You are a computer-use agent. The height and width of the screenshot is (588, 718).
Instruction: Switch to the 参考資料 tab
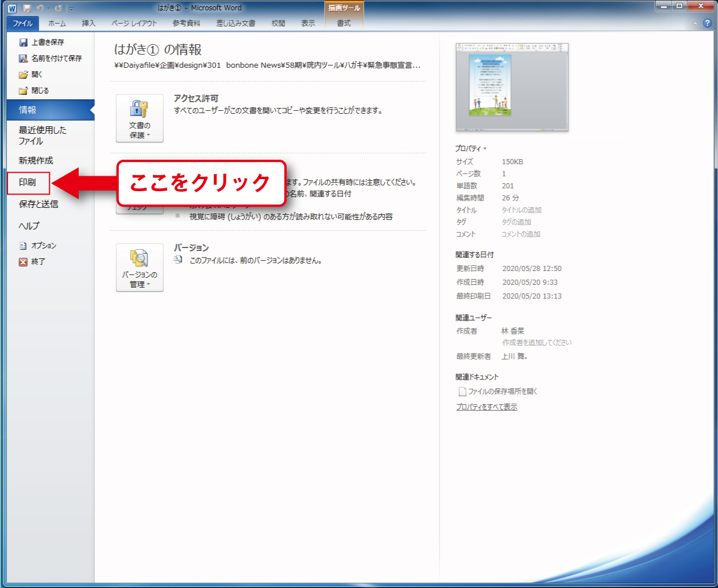coord(187,23)
